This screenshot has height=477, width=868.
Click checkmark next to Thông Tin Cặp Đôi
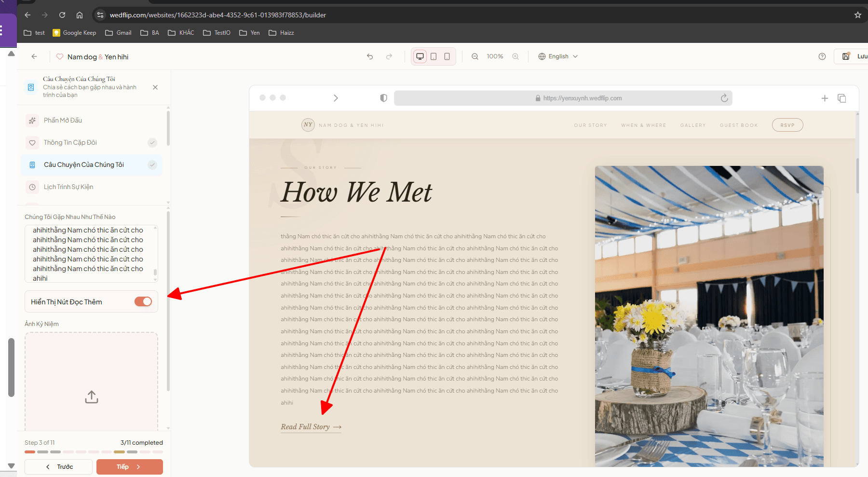(x=152, y=143)
